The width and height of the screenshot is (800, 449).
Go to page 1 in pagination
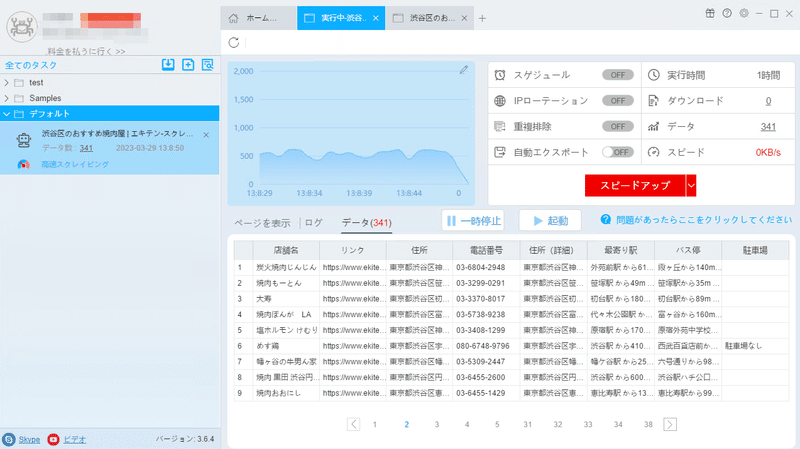coord(375,424)
